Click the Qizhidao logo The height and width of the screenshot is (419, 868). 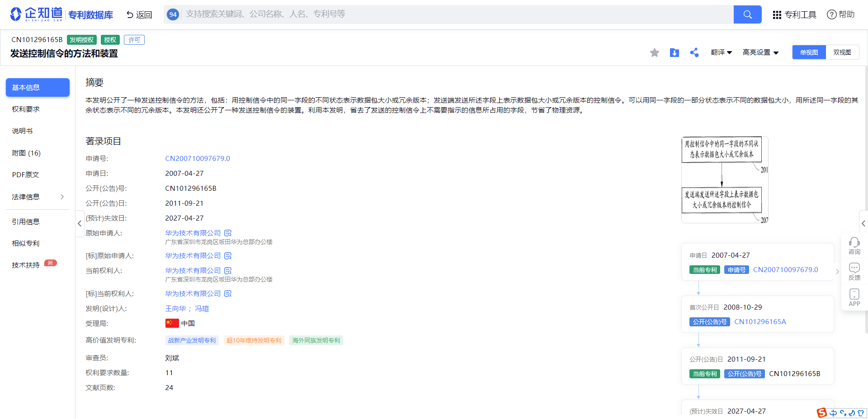(36, 14)
